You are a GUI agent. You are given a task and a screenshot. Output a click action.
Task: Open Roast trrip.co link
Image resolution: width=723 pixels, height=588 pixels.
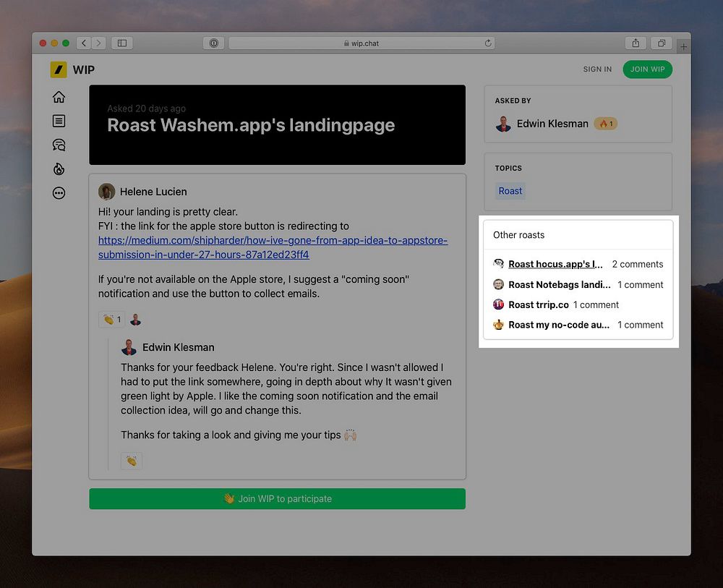tap(539, 304)
